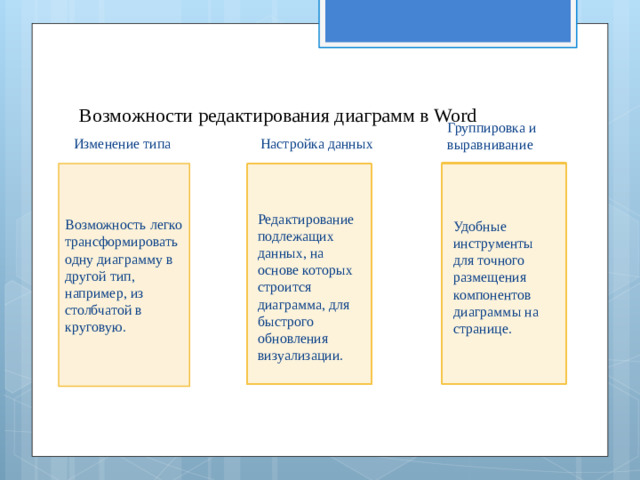Select the box starting 'Возможность легко'
This screenshot has width=640, height=480.
[x=124, y=275]
